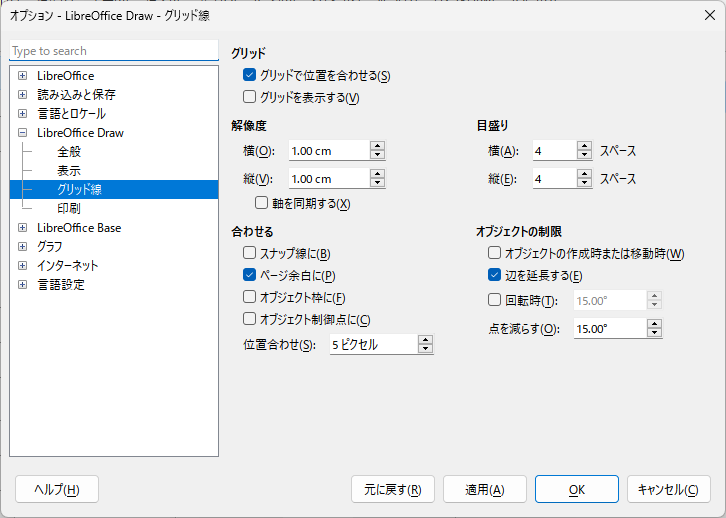
Task: Expand グラフ tree node
Action: pos(22,246)
